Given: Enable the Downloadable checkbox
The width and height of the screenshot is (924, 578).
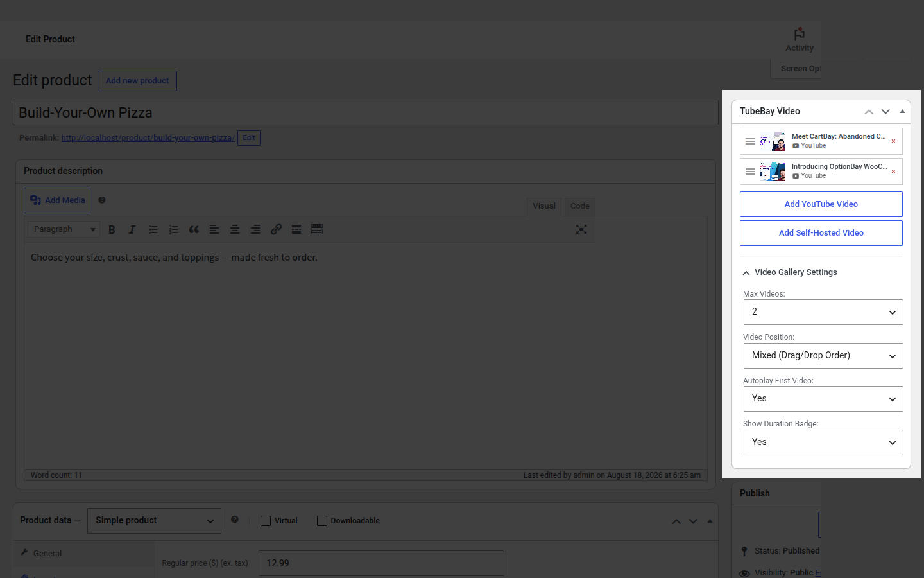Looking at the screenshot, I should tap(322, 521).
